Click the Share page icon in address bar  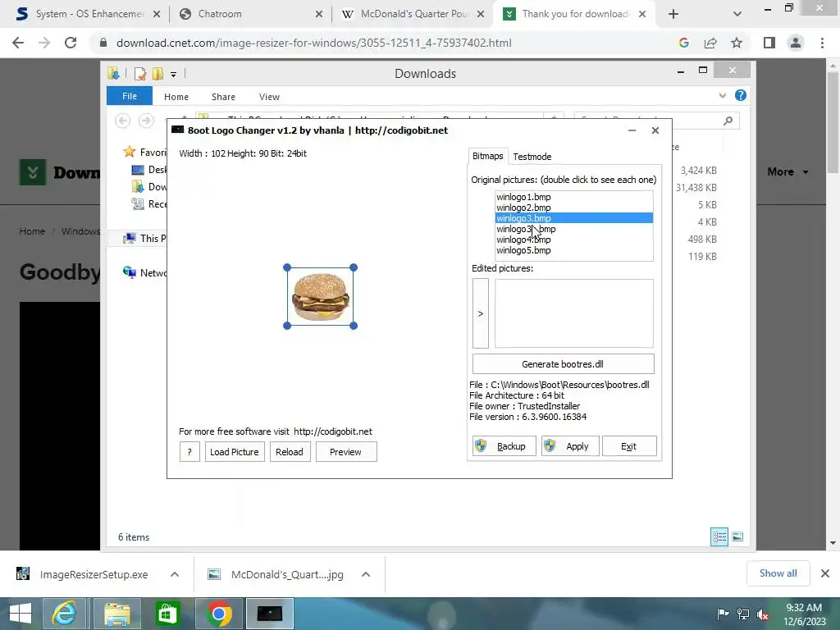tap(710, 43)
